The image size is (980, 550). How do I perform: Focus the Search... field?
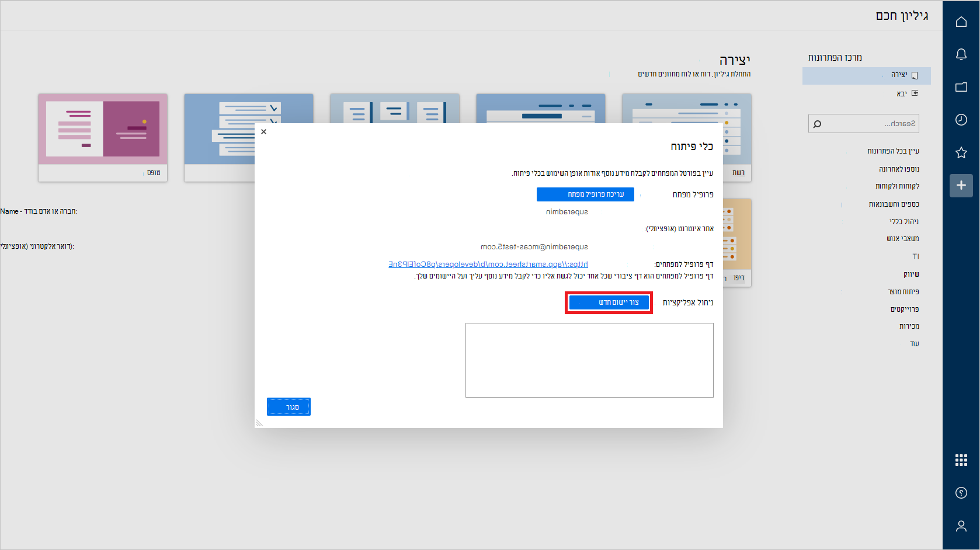864,124
